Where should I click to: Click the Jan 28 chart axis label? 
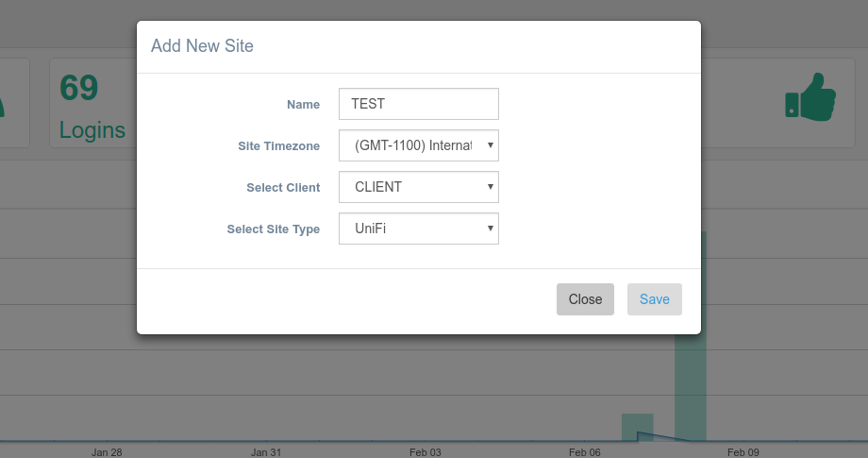tap(107, 452)
